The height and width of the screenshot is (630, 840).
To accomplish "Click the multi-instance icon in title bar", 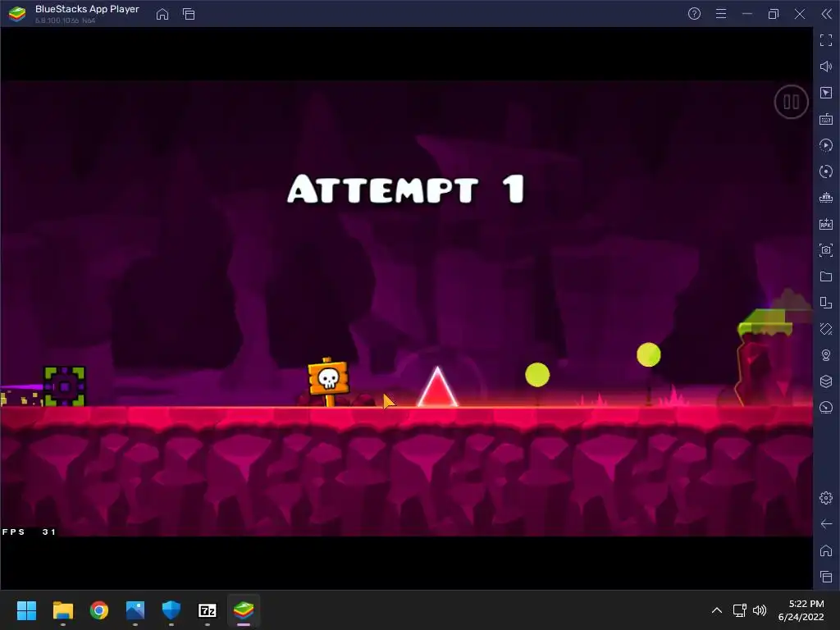I will pos(189,14).
